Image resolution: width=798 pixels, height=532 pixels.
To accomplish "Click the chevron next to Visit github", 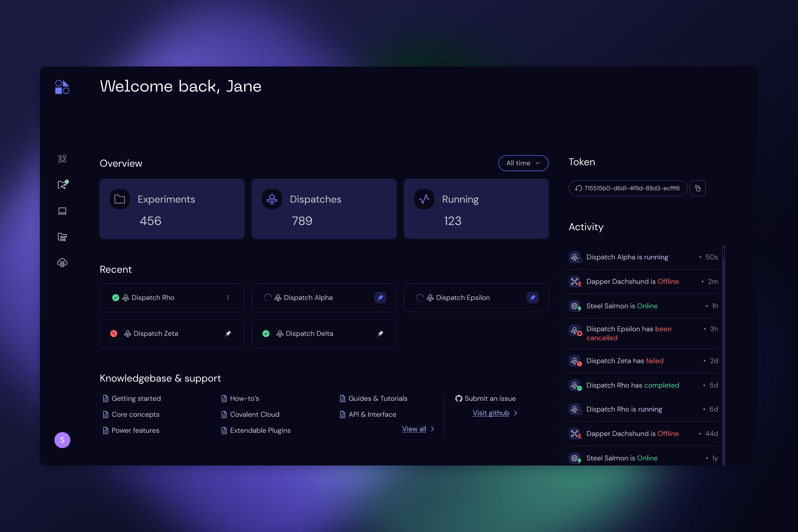I will (x=516, y=413).
